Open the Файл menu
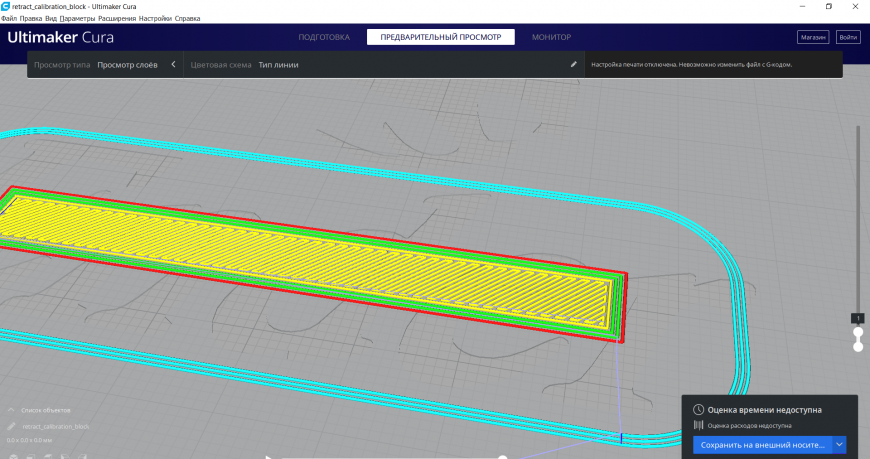Viewport: 870px width, 459px height. coord(9,18)
